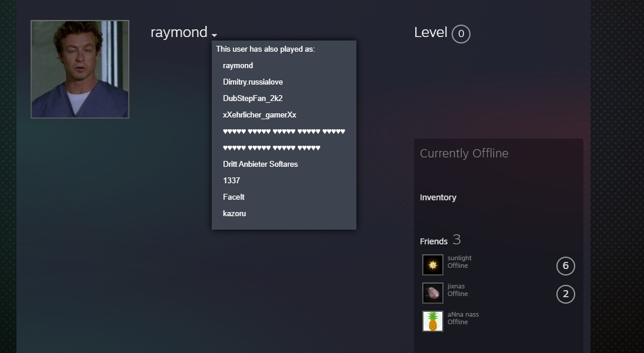The height and width of the screenshot is (353, 644).
Task: Click the profile avatar picture
Action: click(80, 69)
